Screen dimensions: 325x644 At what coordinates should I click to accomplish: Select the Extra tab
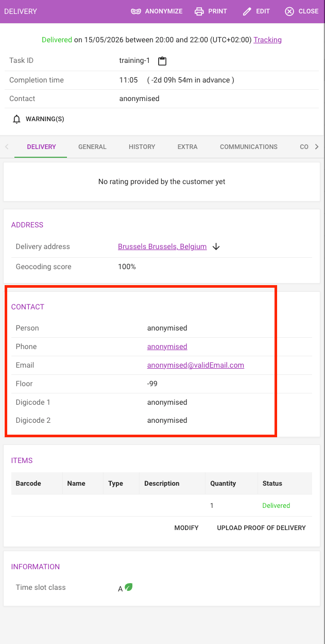click(187, 147)
